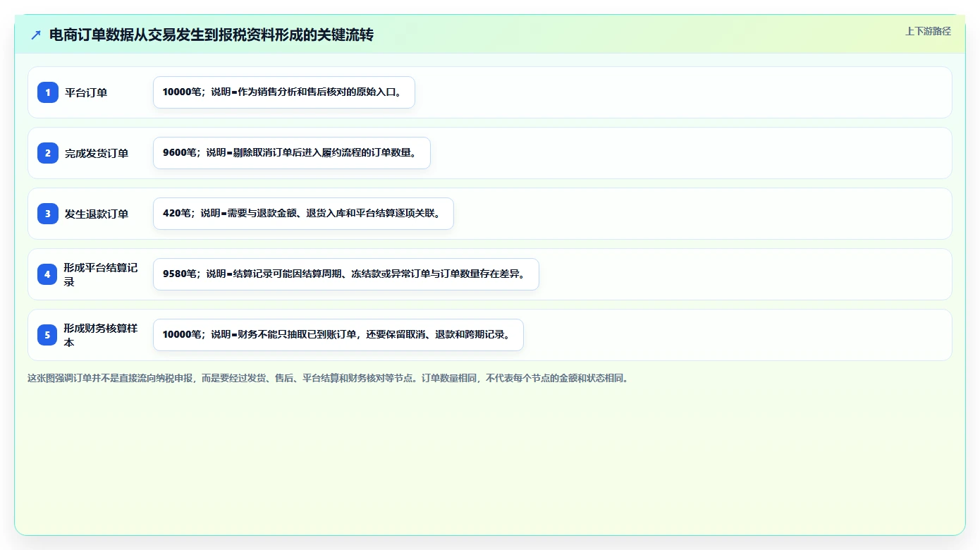Open the 10000笔 原始入口 description box

(284, 92)
